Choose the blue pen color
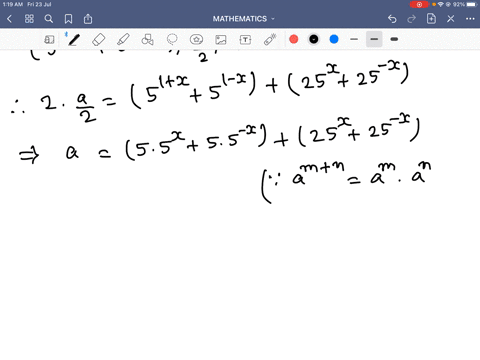 334,39
